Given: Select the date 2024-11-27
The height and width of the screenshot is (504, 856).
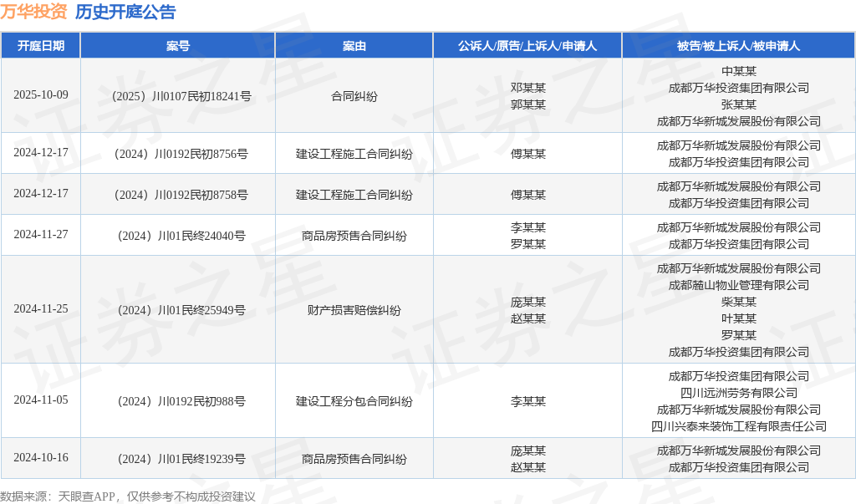Looking at the screenshot, I should coord(41,235).
